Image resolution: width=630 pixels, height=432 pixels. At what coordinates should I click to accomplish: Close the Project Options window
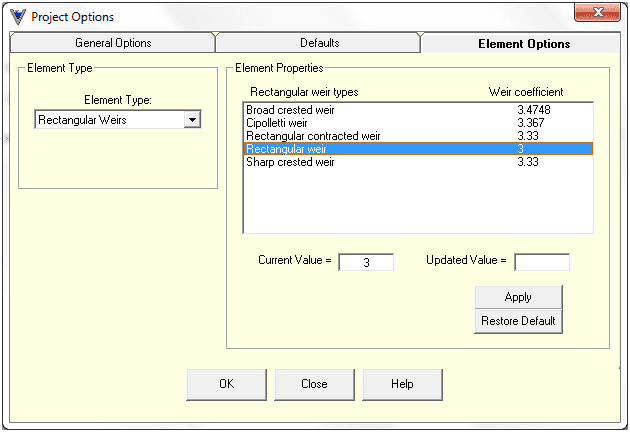[597, 15]
